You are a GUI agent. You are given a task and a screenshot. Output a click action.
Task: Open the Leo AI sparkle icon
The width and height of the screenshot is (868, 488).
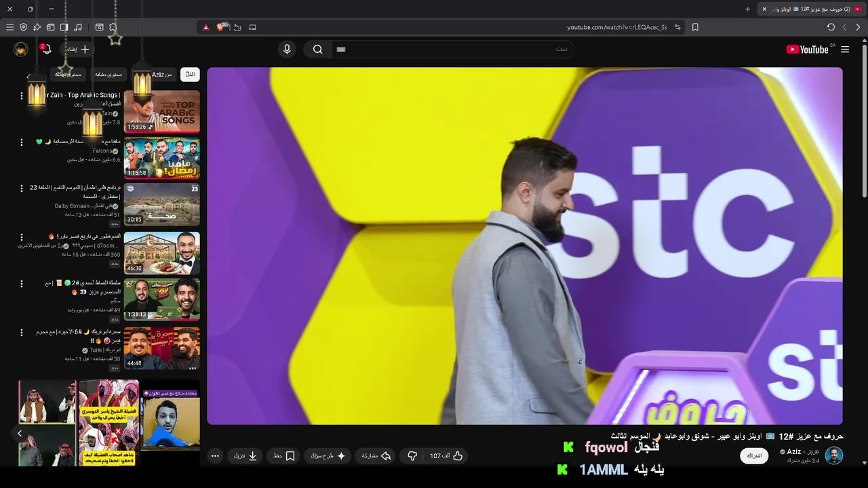coord(37,27)
